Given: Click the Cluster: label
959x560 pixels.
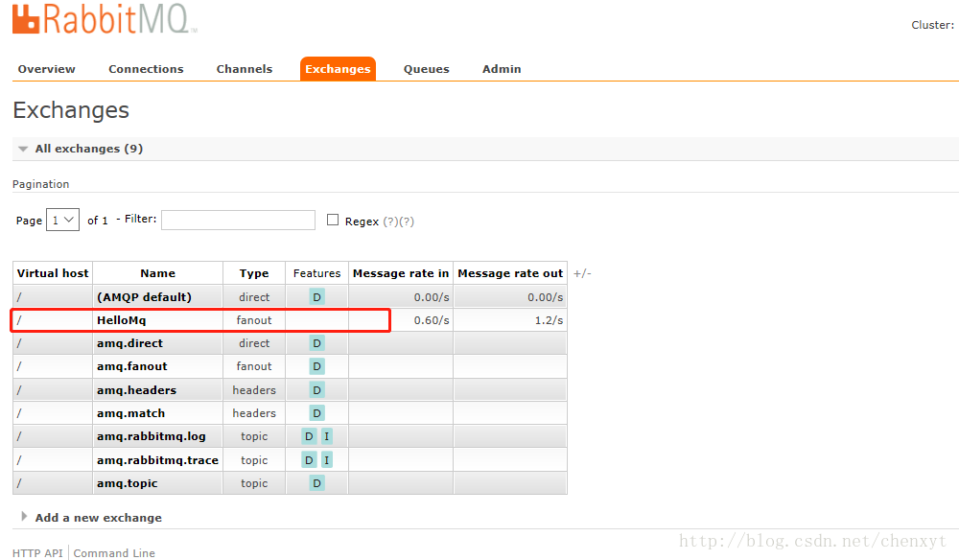Looking at the screenshot, I should point(933,25).
